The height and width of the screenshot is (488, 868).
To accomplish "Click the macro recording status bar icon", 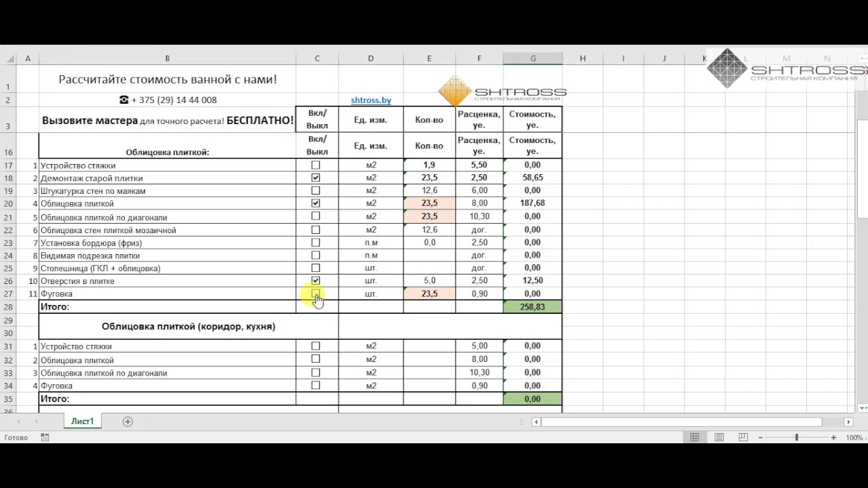I will [x=45, y=438].
